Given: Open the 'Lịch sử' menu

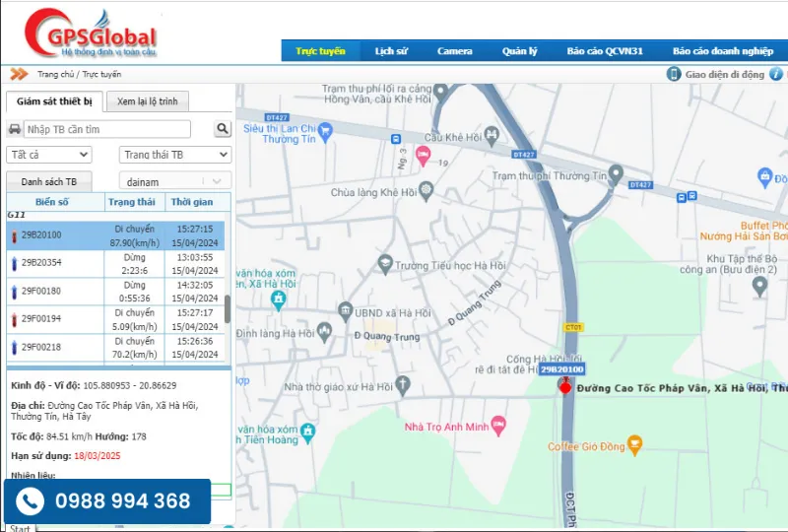Looking at the screenshot, I should coord(391,51).
